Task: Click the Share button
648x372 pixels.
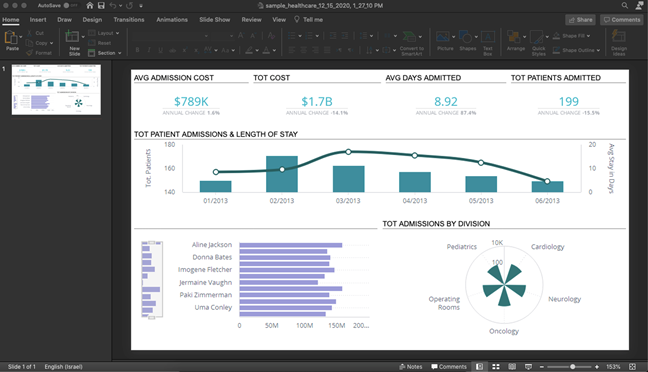Action: click(x=581, y=19)
